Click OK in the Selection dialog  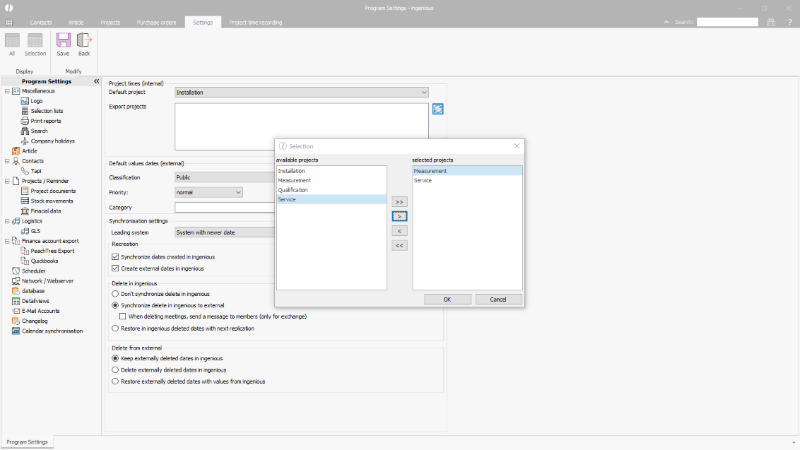pos(446,299)
